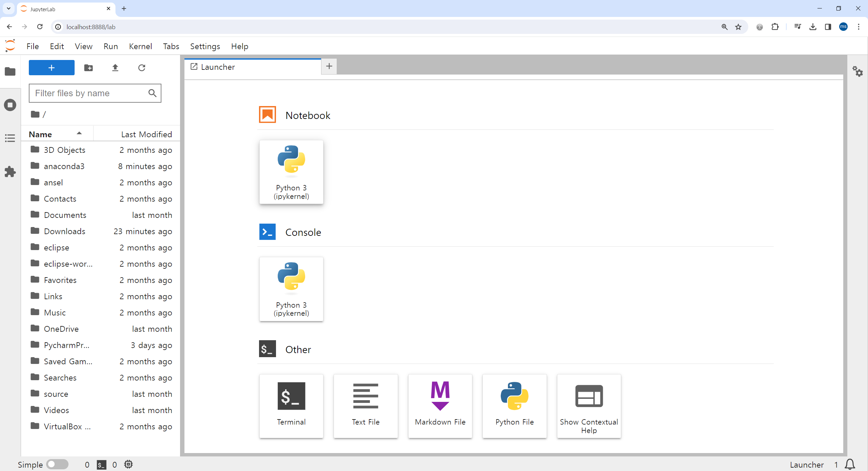Open the Kernel menu
The width and height of the screenshot is (868, 471).
(x=140, y=46)
